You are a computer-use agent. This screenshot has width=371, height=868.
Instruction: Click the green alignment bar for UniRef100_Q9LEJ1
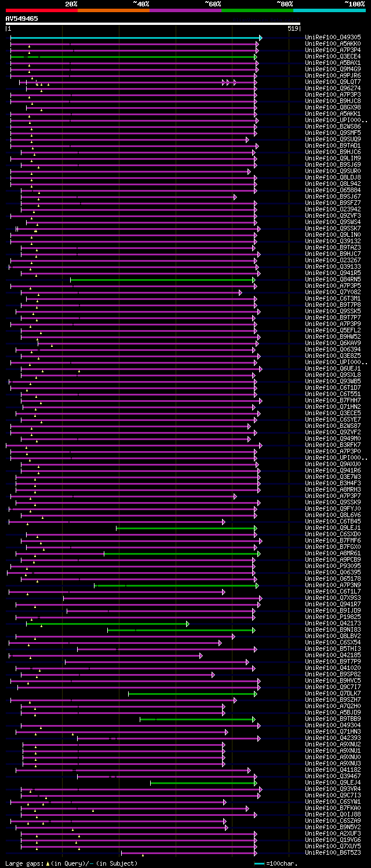(186, 528)
